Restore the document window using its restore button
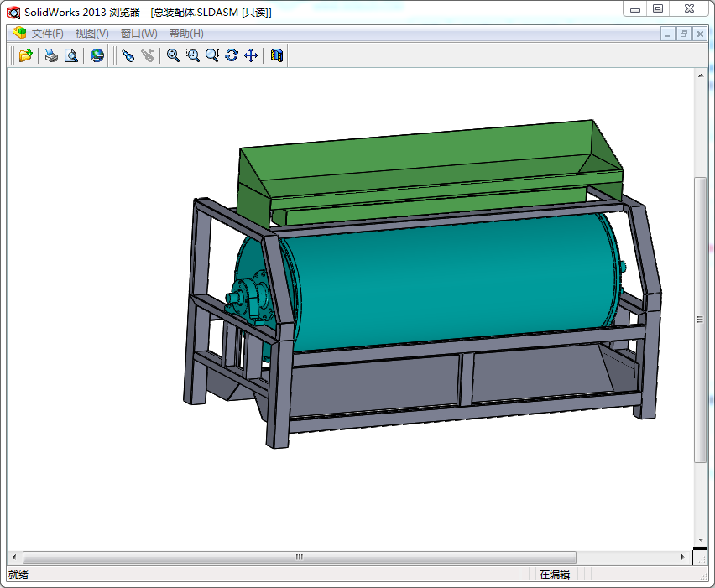Viewport: 715px width, 588px height. 685,34
